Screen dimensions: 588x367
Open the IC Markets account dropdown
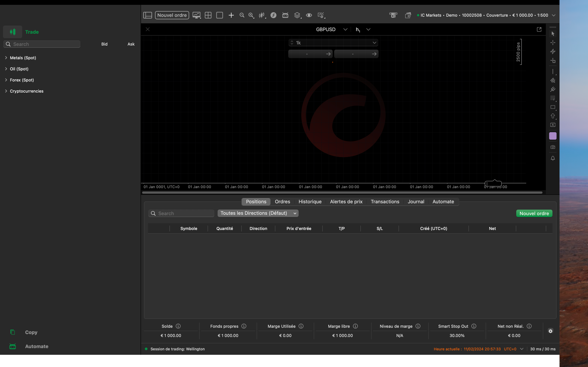pyautogui.click(x=554, y=15)
